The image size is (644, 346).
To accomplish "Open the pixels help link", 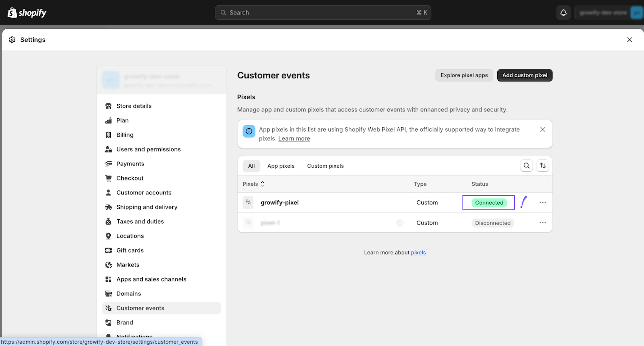I will point(418,252).
